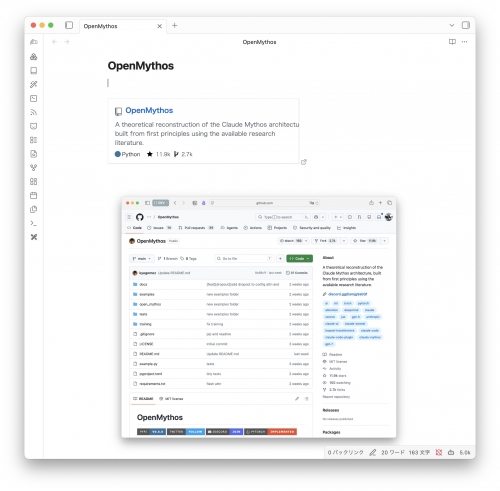Screen dimensions: 500x491
Task: Click the copy files ribbon icon
Action: coord(34,209)
